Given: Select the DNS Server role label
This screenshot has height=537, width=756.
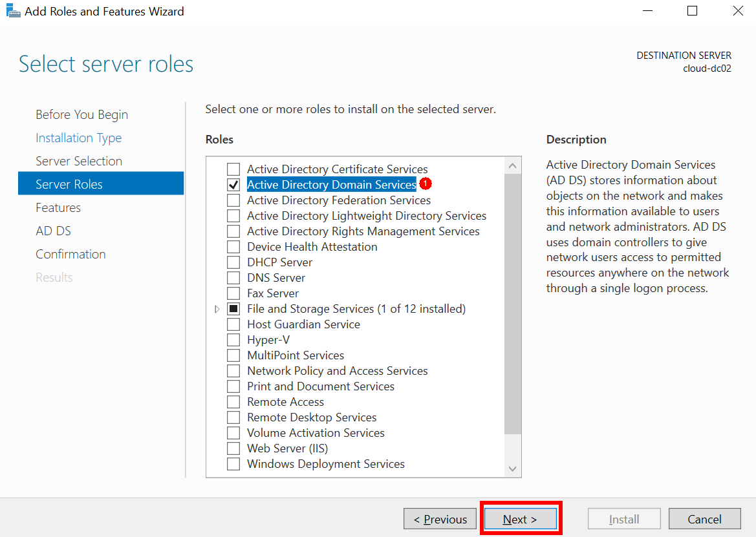Looking at the screenshot, I should coord(275,278).
